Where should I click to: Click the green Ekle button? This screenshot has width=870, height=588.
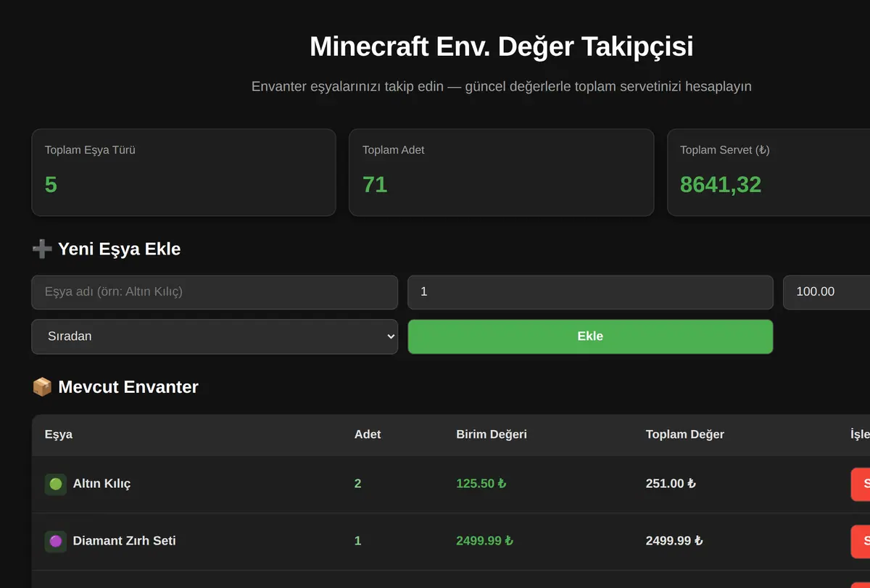[x=590, y=336]
